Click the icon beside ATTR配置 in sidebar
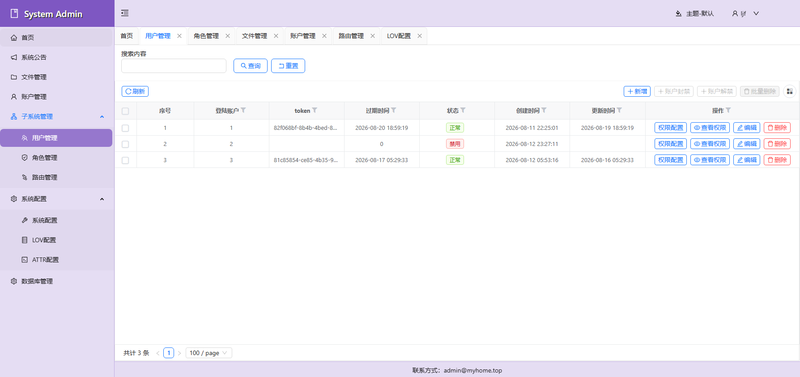This screenshot has height=377, width=800. pos(24,260)
